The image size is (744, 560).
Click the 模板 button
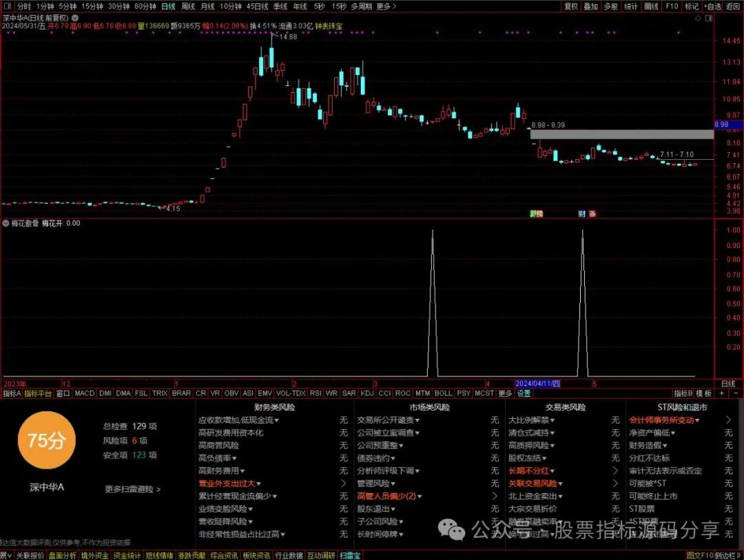tap(703, 393)
